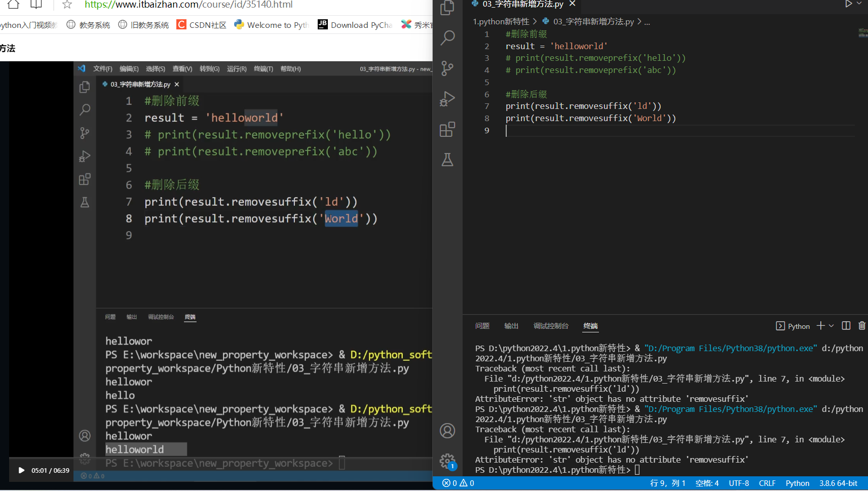Click Accounts icon in video's VS Code sidebar
This screenshot has width=868, height=491.
pos(85,436)
